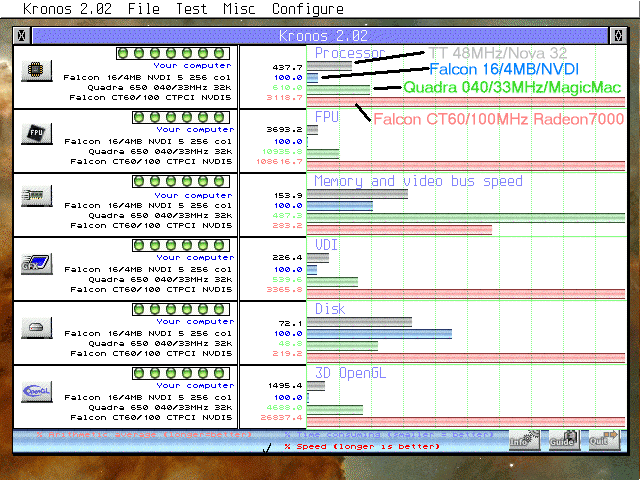Click Quadra 650 040/33MHz label in Disk row
The width and height of the screenshot is (640, 480).
point(160,344)
